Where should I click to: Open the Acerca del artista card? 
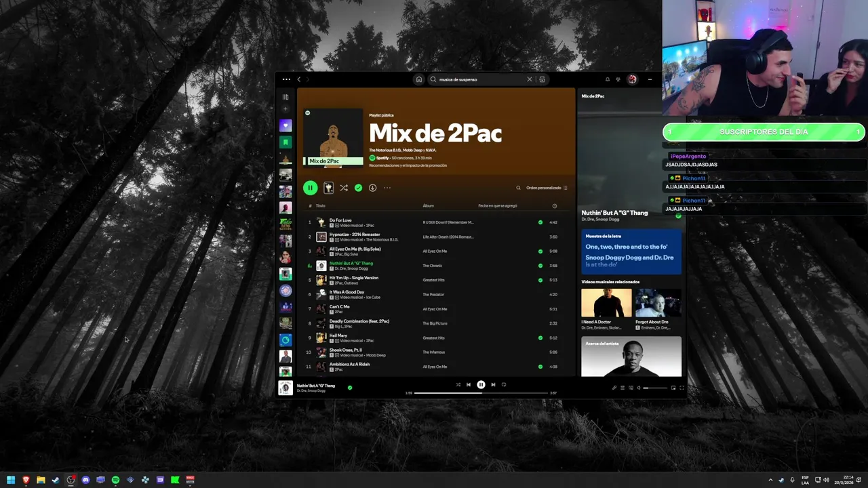pyautogui.click(x=631, y=357)
